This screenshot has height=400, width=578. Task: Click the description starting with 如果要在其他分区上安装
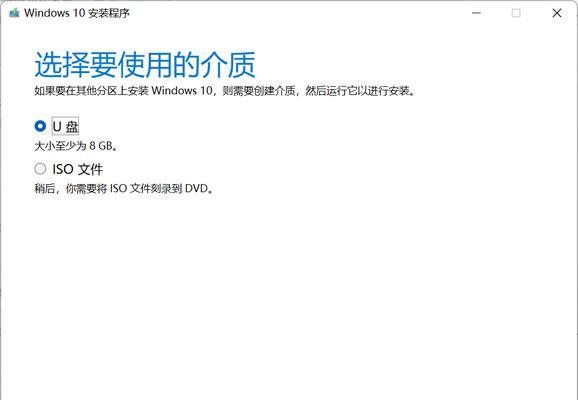point(225,91)
